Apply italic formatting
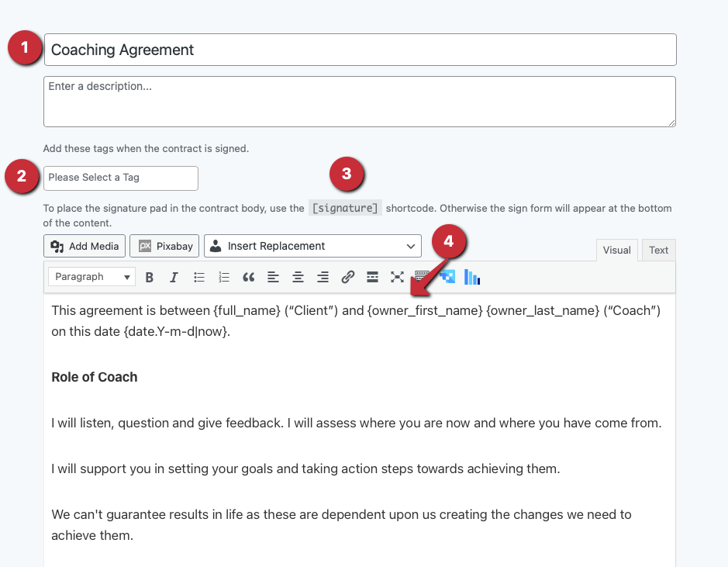The image size is (728, 567). tap(174, 277)
